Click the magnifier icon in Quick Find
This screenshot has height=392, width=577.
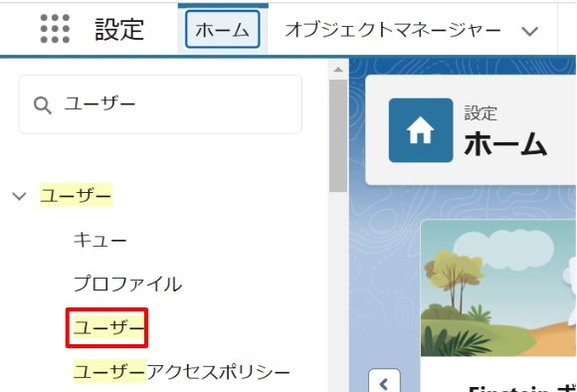point(43,105)
